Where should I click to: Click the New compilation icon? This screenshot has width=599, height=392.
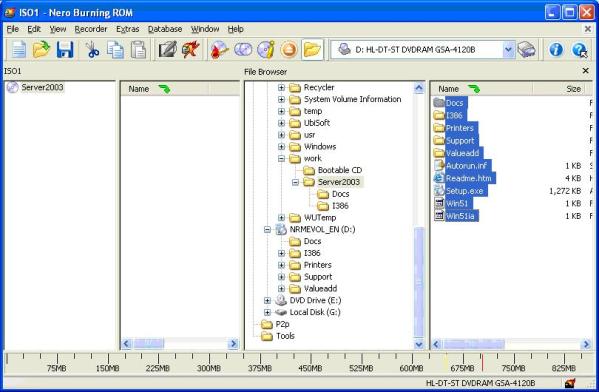tap(18, 50)
